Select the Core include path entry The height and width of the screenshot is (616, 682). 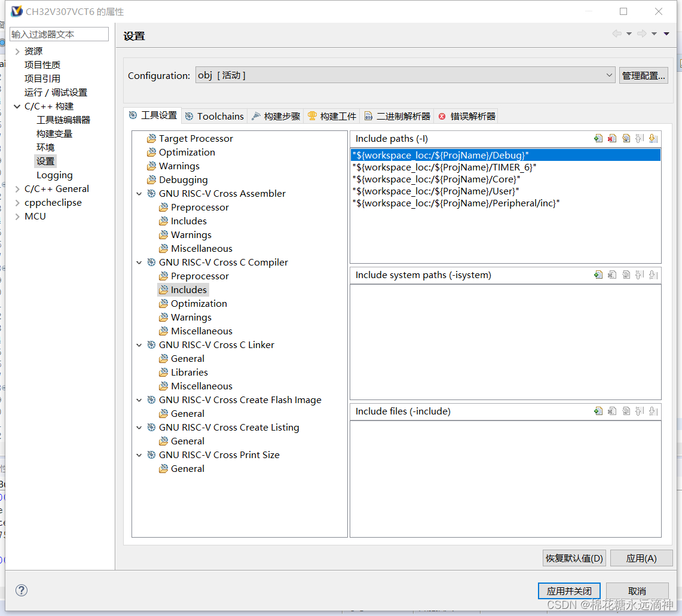(506, 179)
